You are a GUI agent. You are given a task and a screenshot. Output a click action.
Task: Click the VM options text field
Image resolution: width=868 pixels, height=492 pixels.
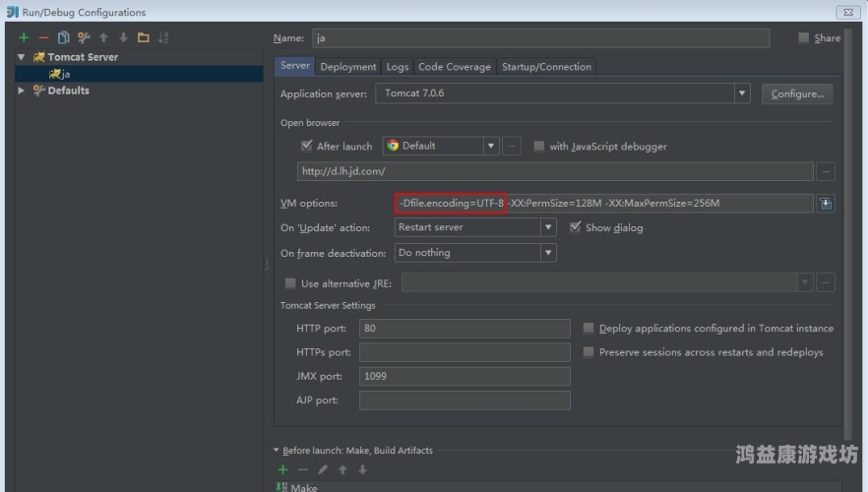point(603,203)
